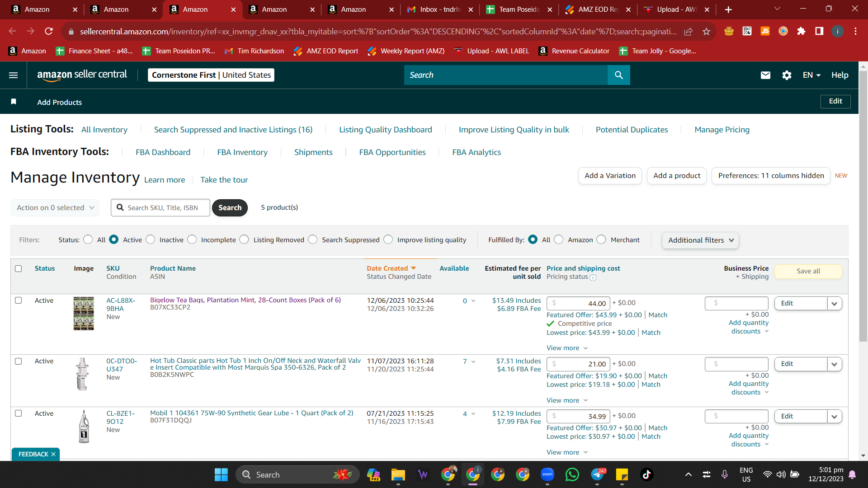Click the Bigelow Tea Bags product thumbnail
This screenshot has height=488, width=868.
[x=84, y=314]
